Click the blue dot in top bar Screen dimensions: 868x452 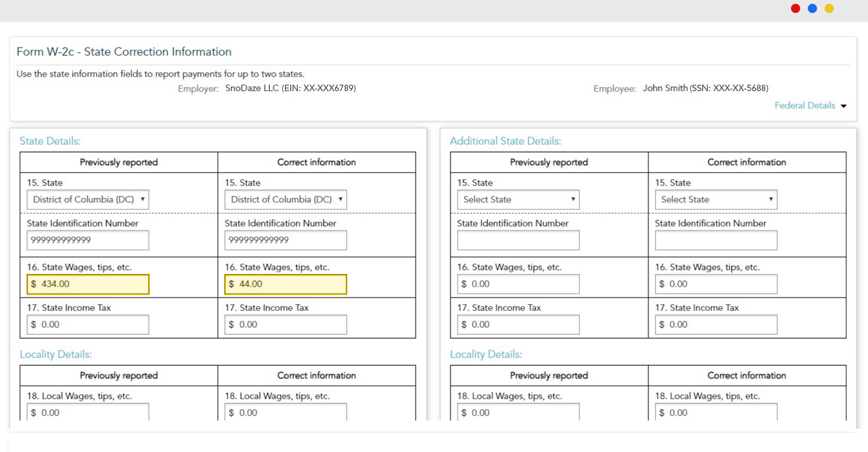pyautogui.click(x=812, y=8)
